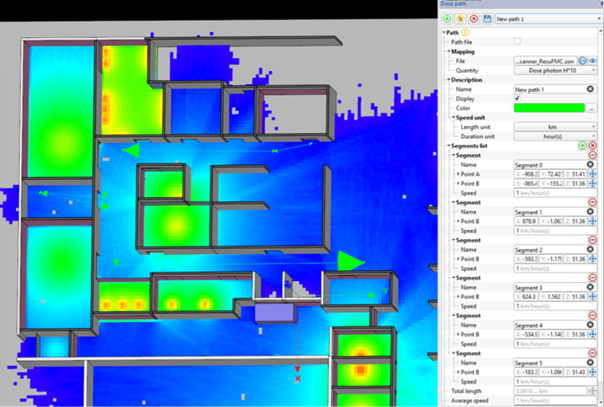Viewport: 604px width, 407px height.
Task: Click the save path floppy disk icon
Action: [x=486, y=18]
